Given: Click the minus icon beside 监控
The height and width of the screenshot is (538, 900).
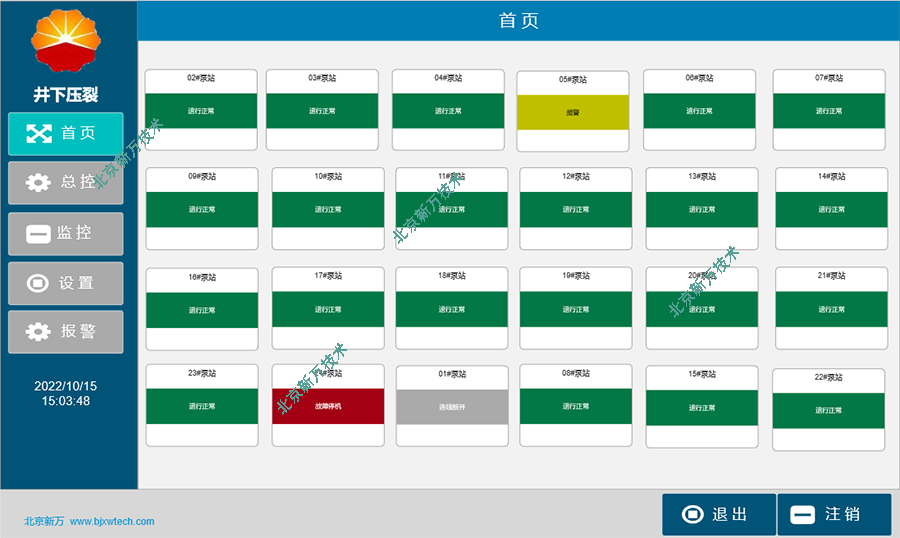Looking at the screenshot, I should 38,233.
